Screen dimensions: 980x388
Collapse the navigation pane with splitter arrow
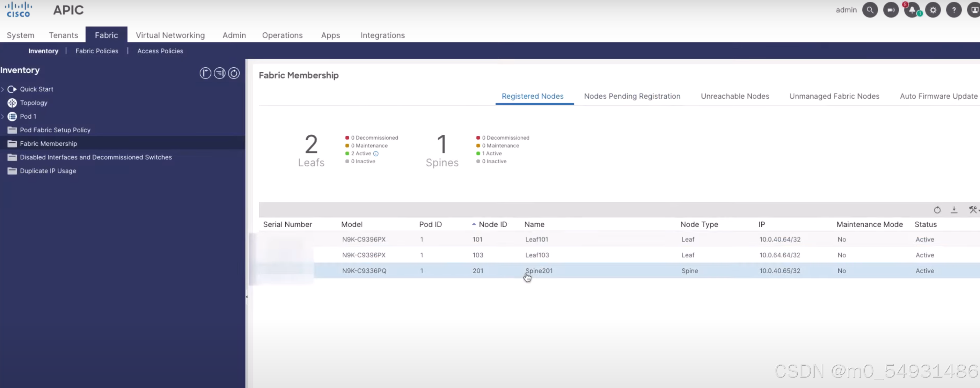[247, 297]
